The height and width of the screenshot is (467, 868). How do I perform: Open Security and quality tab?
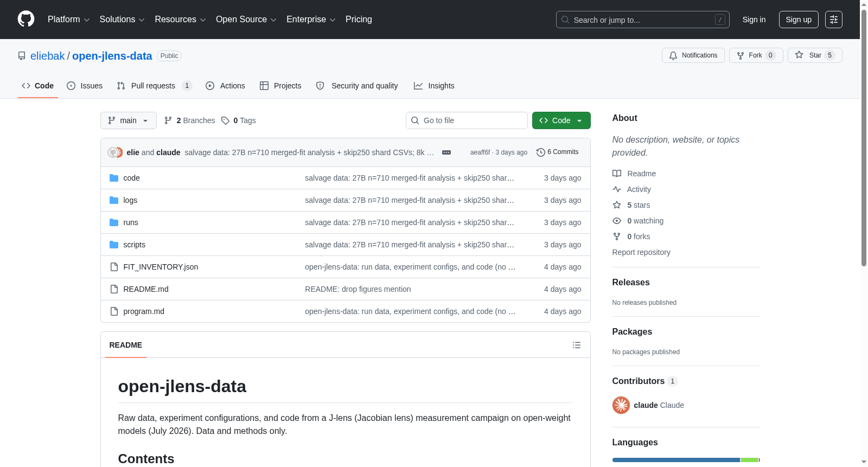[357, 86]
